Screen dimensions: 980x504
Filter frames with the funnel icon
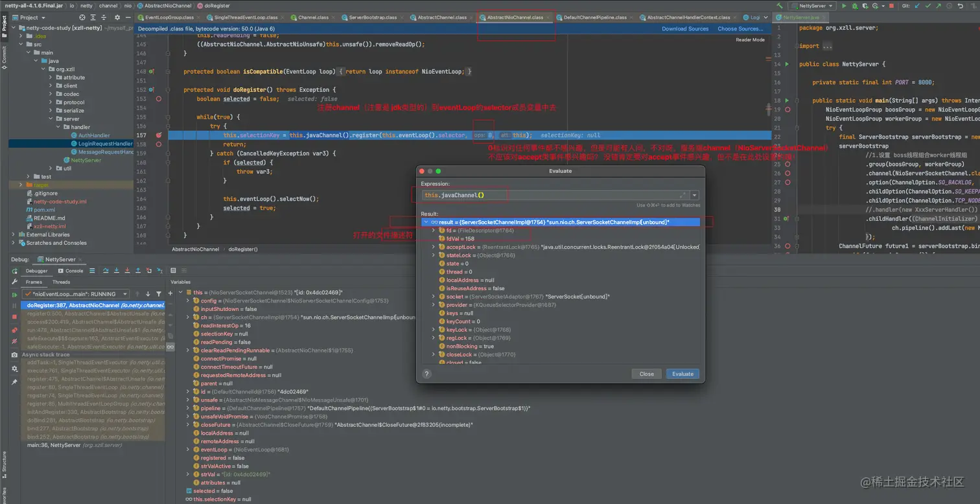(158, 294)
